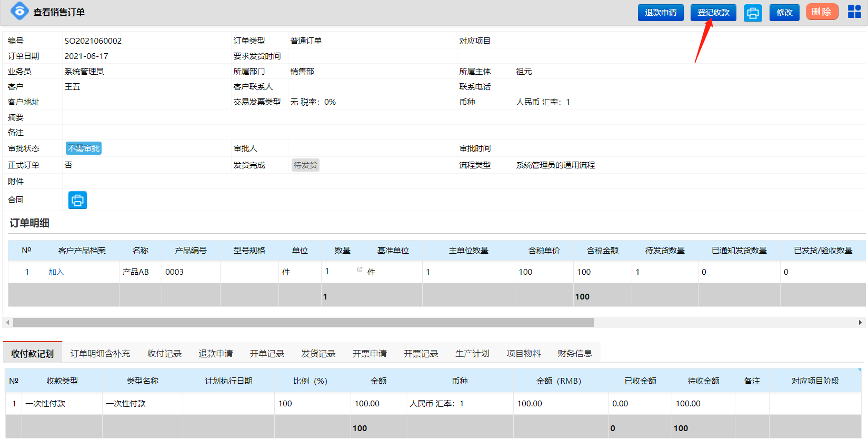This screenshot has width=868, height=439.
Task: Click the 已发货/验收数量 column header
Action: click(823, 251)
